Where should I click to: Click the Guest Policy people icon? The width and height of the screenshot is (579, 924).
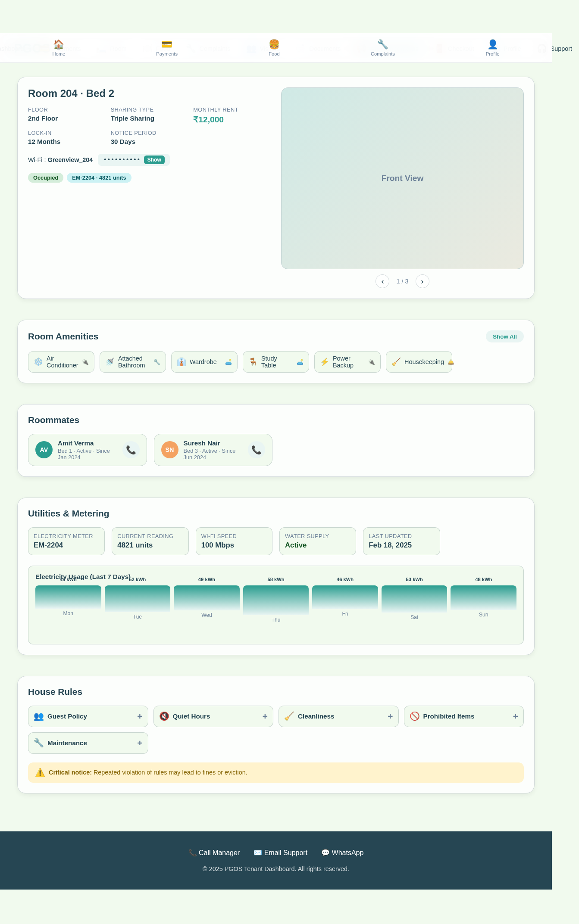(x=39, y=716)
